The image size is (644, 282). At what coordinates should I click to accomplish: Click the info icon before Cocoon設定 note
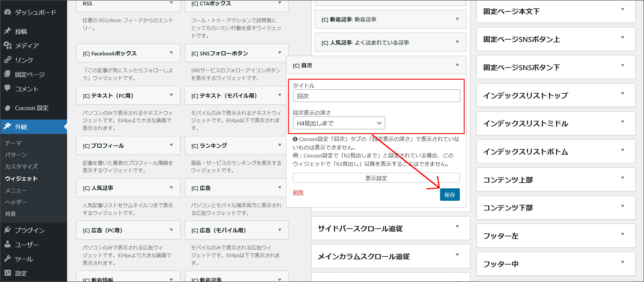(295, 139)
